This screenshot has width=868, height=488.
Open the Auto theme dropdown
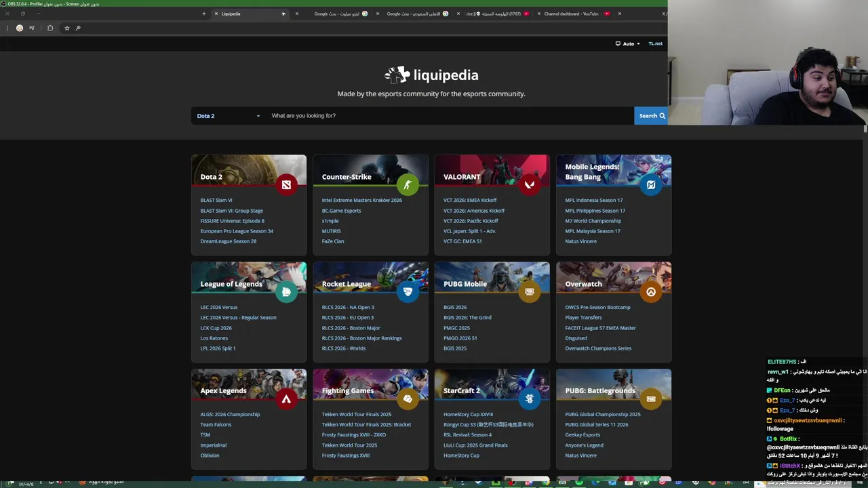tap(628, 43)
